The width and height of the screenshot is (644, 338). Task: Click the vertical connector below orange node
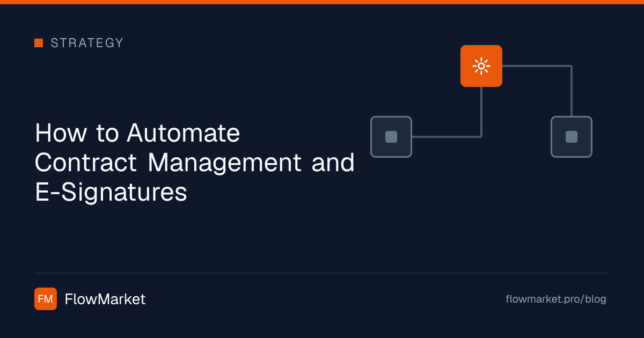pyautogui.click(x=481, y=112)
